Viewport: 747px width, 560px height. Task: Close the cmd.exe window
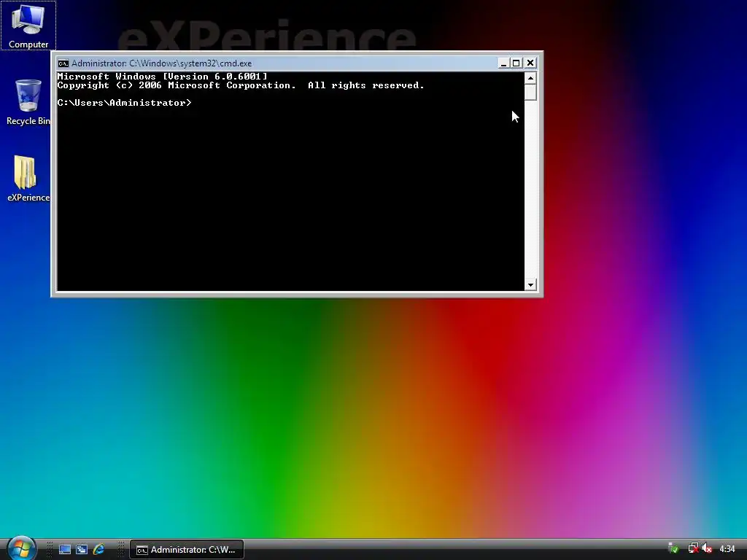(530, 63)
